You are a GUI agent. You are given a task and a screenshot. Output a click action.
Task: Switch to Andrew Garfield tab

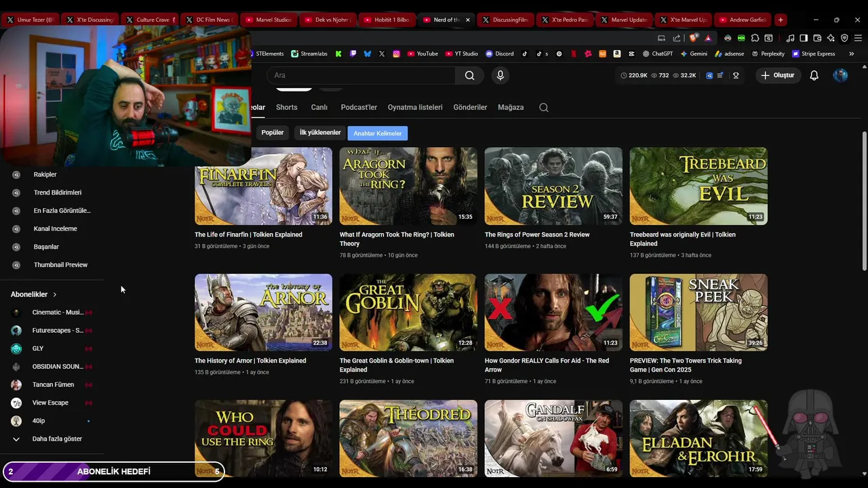[x=743, y=20]
